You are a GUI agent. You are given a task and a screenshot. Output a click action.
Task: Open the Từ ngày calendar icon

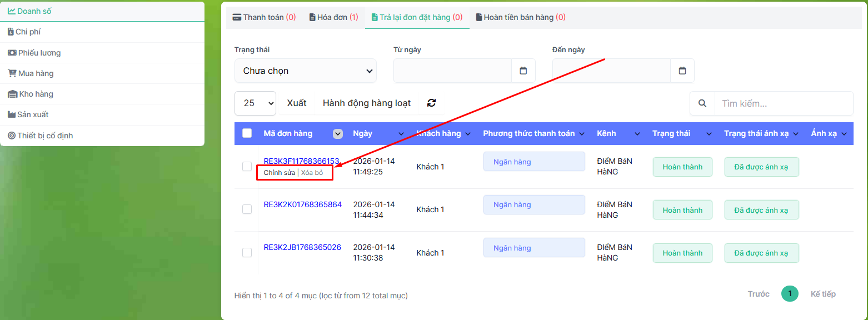click(523, 71)
